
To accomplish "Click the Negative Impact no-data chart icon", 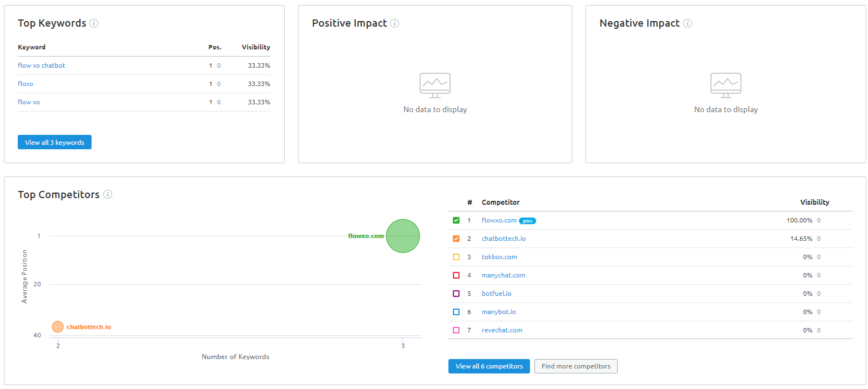I will (726, 85).
